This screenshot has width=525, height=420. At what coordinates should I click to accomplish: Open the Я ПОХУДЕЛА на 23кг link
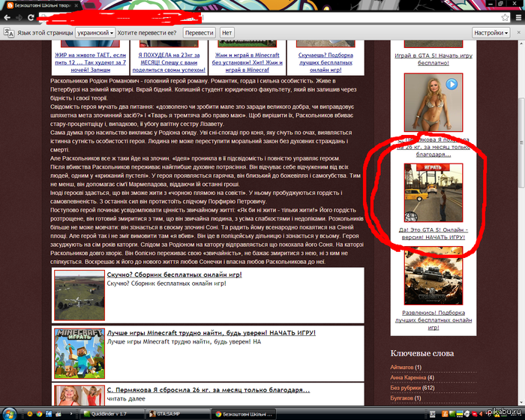pyautogui.click(x=169, y=62)
